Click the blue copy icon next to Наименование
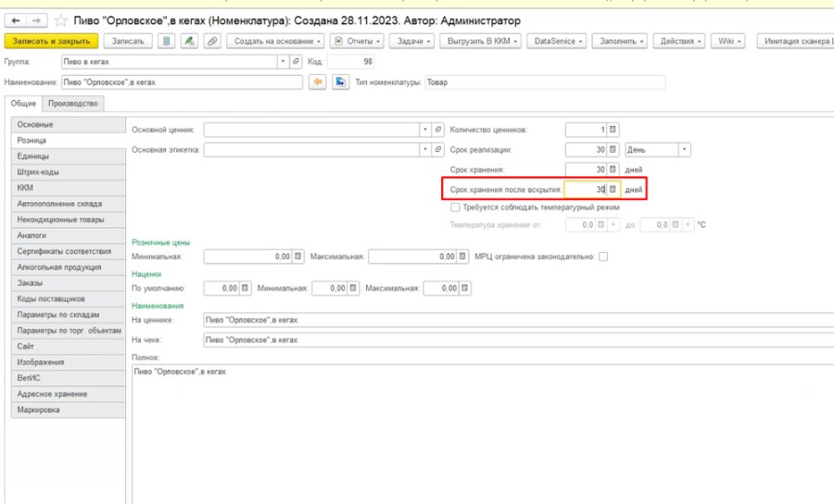 click(x=340, y=82)
